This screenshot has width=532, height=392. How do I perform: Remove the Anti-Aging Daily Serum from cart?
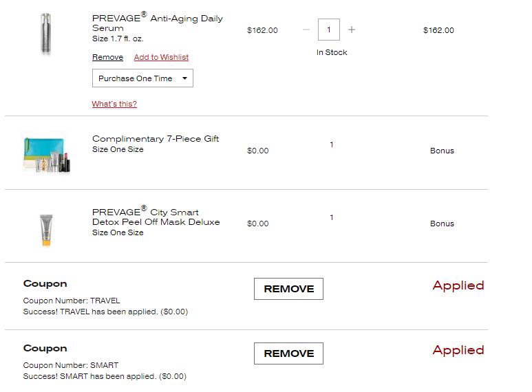click(x=107, y=57)
